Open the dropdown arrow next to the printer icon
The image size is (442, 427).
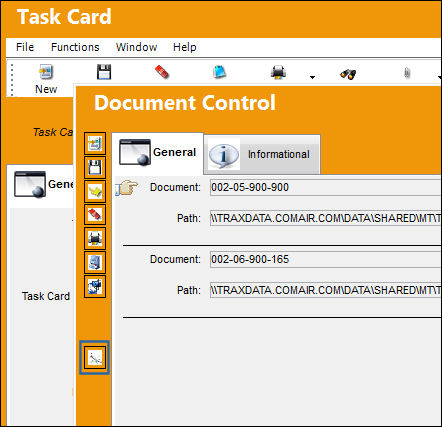[312, 77]
